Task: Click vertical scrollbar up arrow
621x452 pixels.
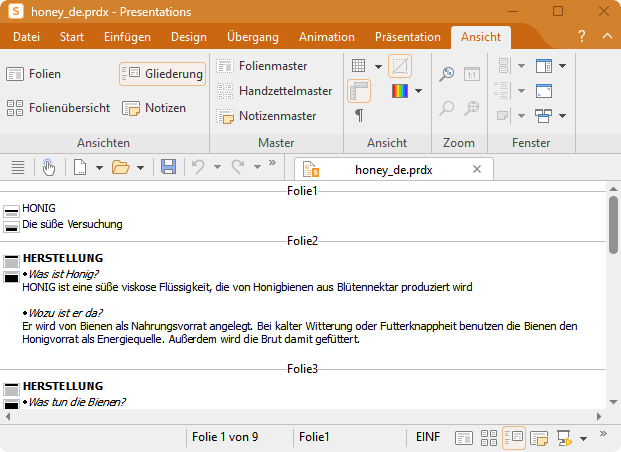Action: [x=613, y=189]
